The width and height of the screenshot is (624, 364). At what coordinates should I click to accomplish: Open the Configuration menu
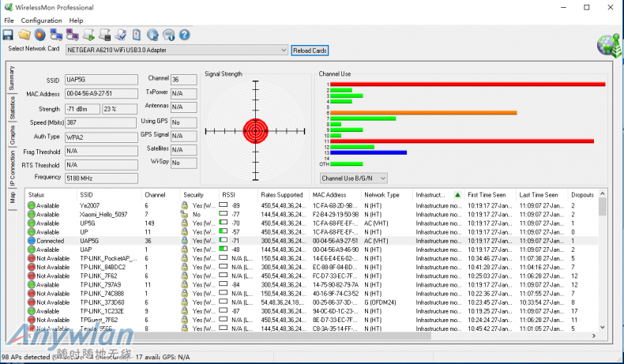click(x=41, y=20)
